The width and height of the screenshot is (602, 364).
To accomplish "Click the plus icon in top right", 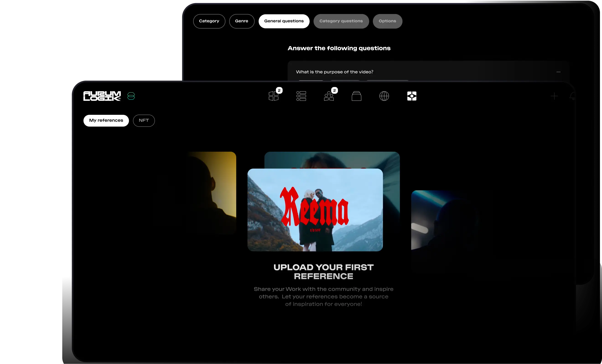I will (x=554, y=96).
